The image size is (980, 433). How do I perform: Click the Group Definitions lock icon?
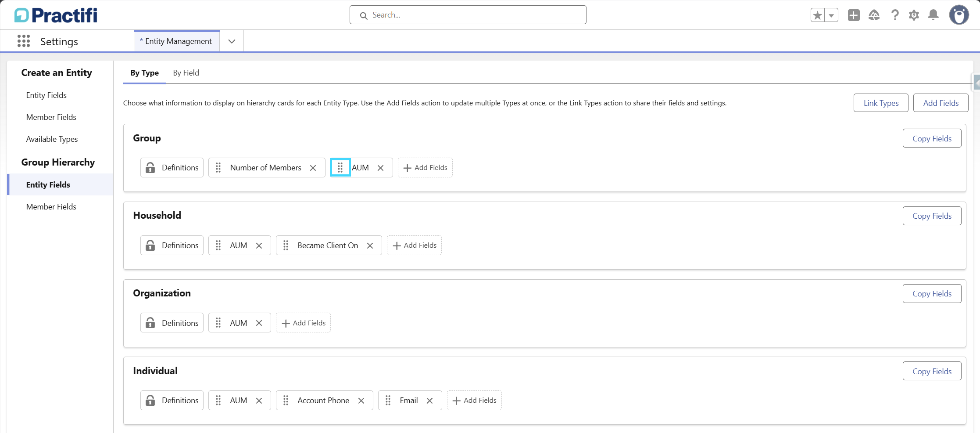click(x=150, y=168)
